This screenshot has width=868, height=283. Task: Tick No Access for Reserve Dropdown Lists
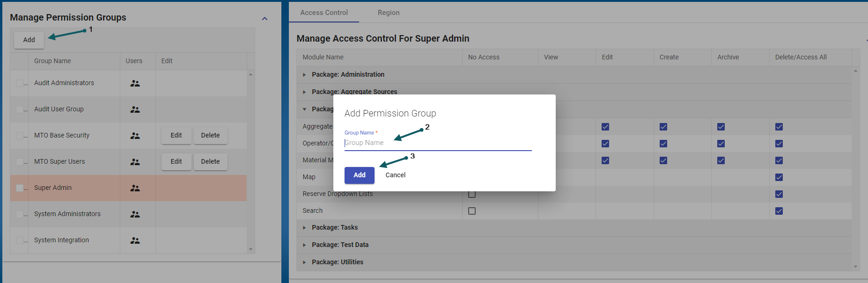[472, 194]
